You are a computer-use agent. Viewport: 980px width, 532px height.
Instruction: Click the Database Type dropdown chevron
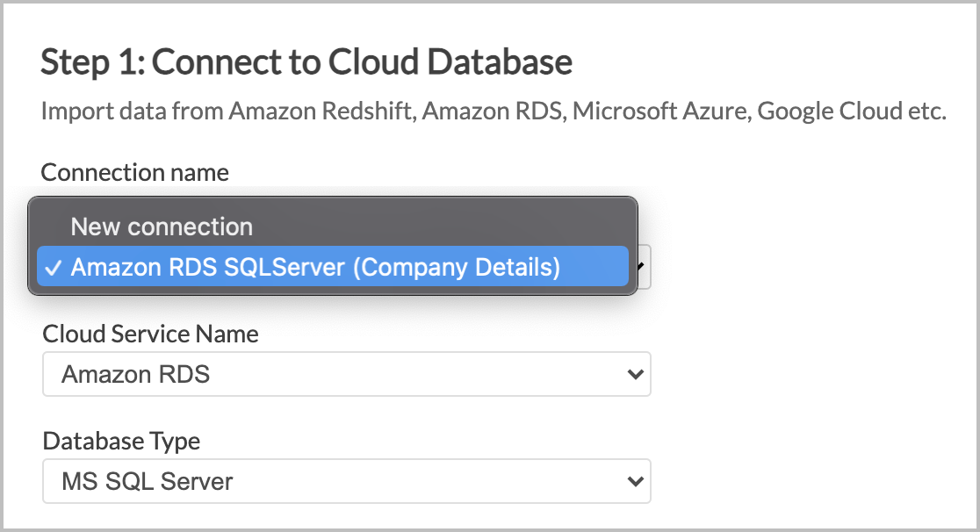(635, 481)
